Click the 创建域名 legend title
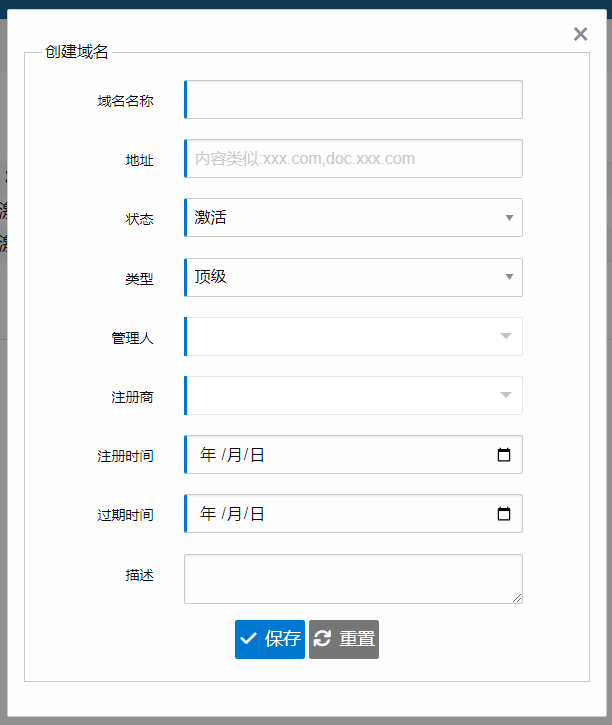The height and width of the screenshot is (725, 612). [x=77, y=52]
